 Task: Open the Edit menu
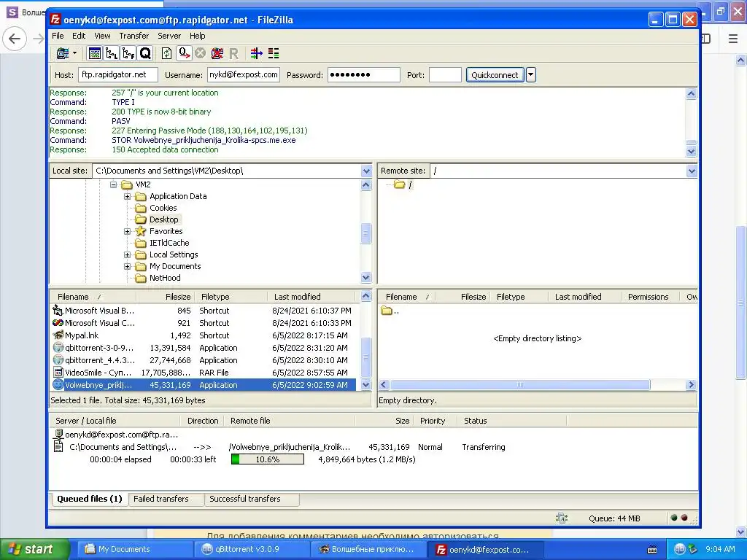click(79, 36)
